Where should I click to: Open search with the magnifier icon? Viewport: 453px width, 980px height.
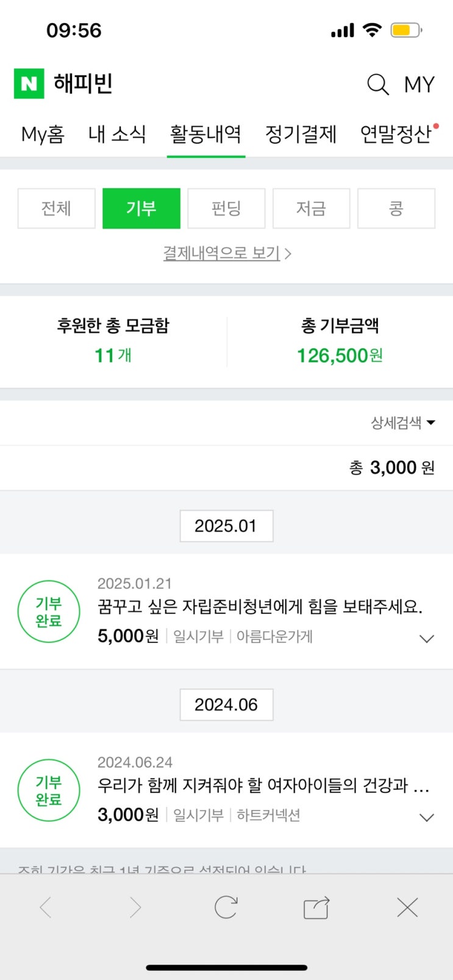[x=377, y=84]
